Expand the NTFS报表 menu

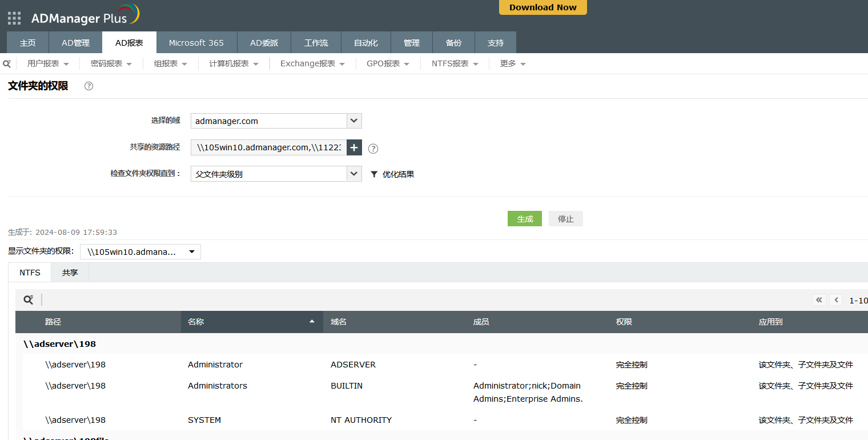[455, 64]
